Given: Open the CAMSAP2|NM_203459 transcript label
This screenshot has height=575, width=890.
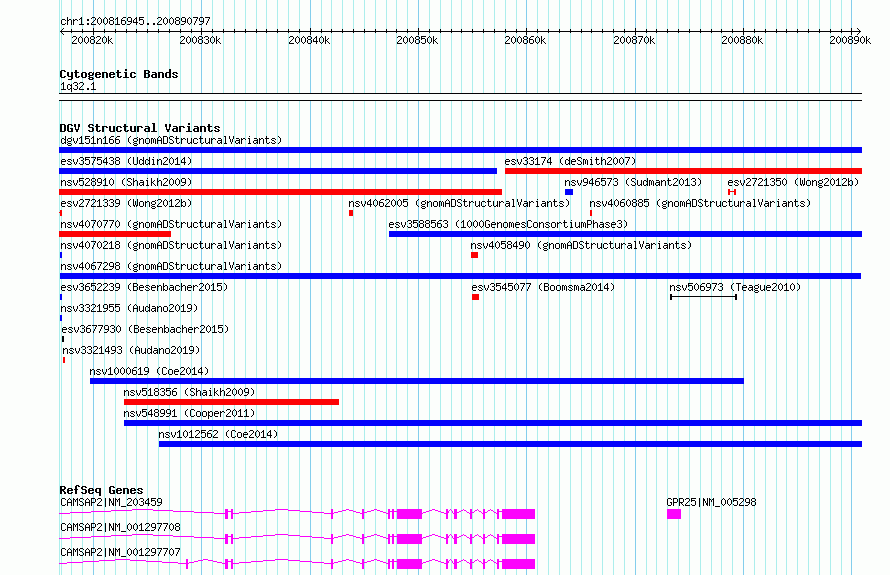Looking at the screenshot, I should pyautogui.click(x=111, y=502).
